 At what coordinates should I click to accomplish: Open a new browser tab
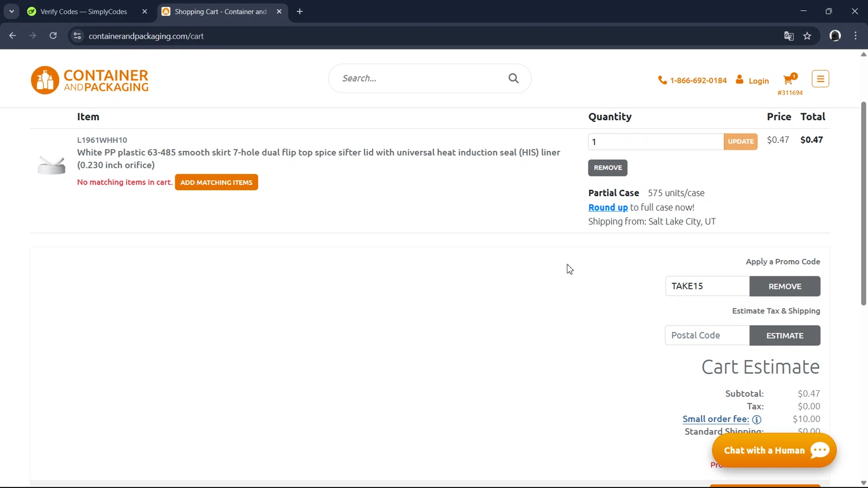[x=300, y=12]
